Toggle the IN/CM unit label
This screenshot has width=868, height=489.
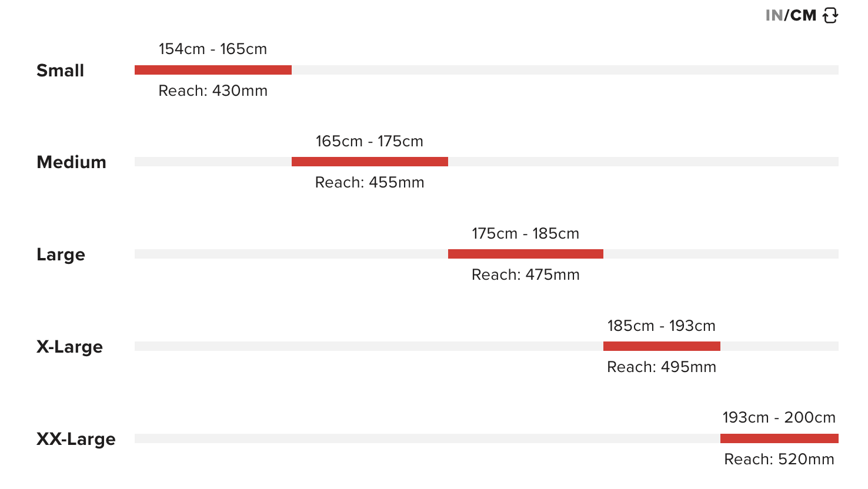point(791,15)
